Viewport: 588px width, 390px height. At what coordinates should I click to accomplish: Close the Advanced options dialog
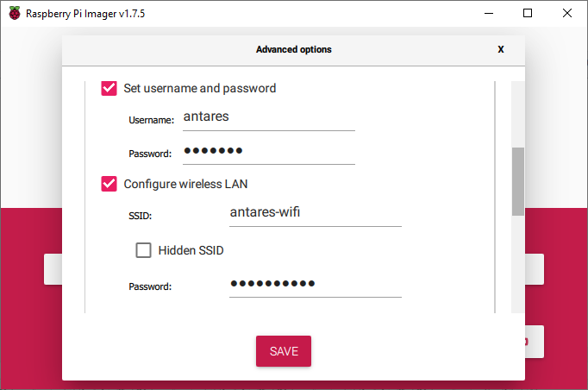click(500, 50)
